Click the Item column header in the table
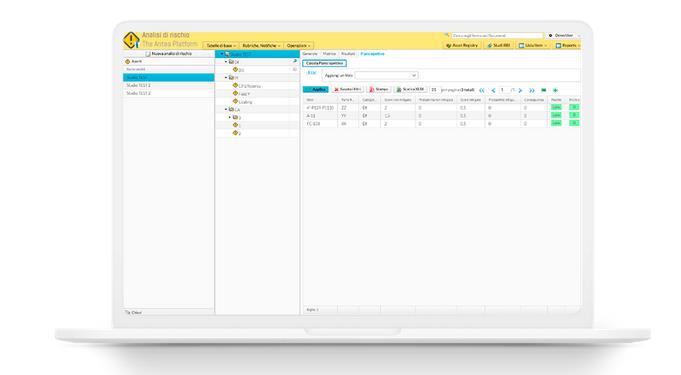Screen dimensions: 681x375 (x=321, y=100)
